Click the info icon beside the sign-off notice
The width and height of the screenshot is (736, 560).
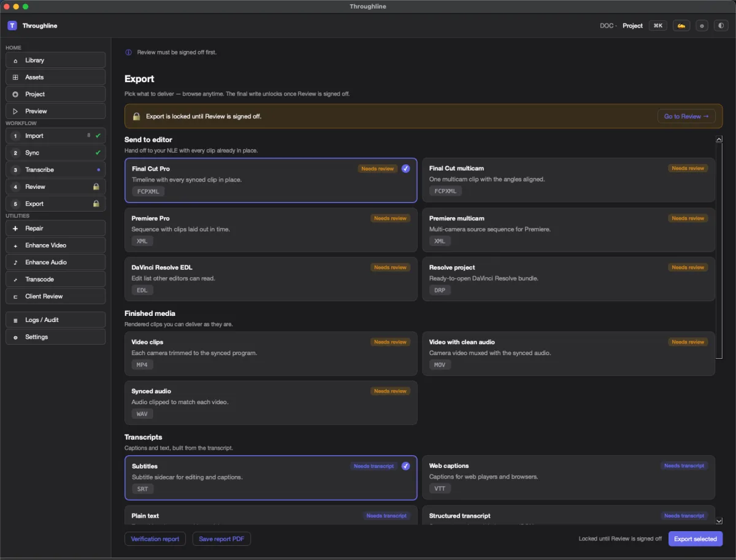[x=128, y=52]
